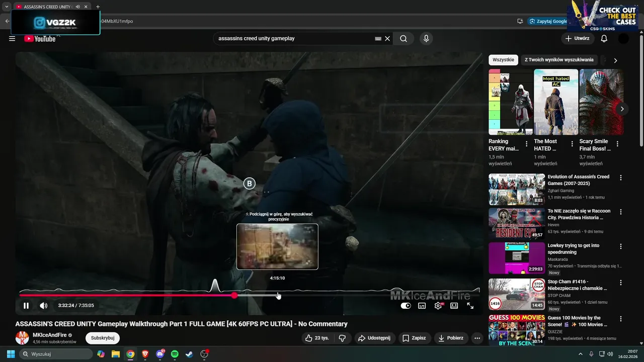Click the Pobierz download button
The height and width of the screenshot is (362, 644).
(x=451, y=338)
